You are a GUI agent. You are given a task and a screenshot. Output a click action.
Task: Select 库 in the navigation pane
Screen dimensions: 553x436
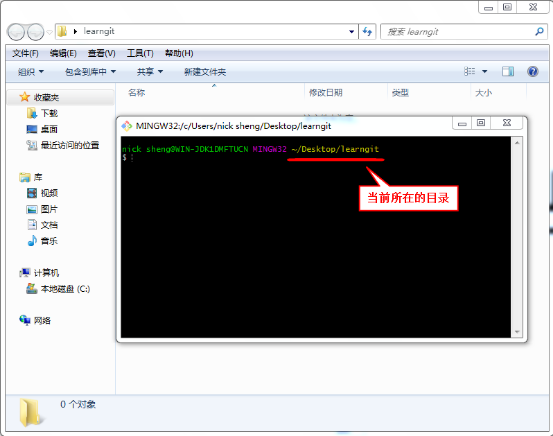pos(38,177)
